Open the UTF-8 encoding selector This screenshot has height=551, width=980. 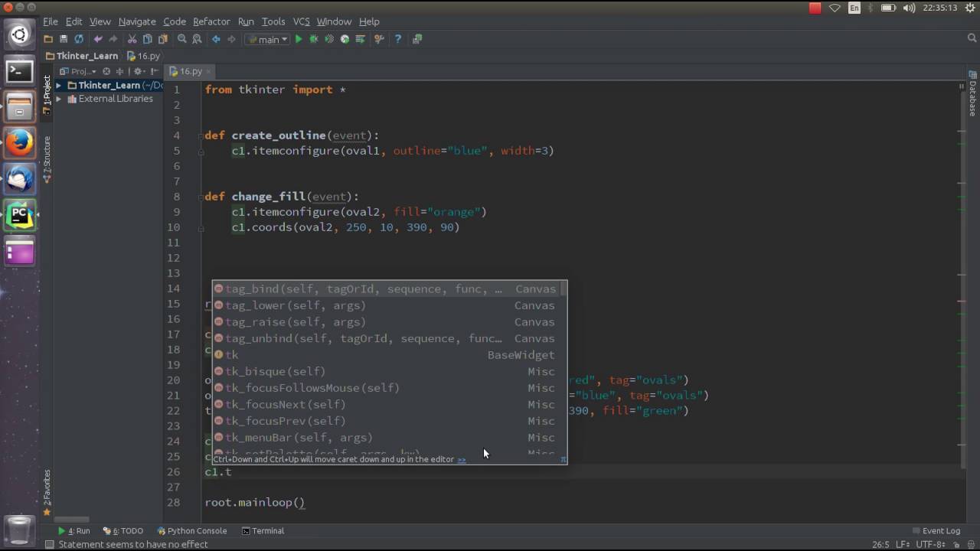[932, 545]
